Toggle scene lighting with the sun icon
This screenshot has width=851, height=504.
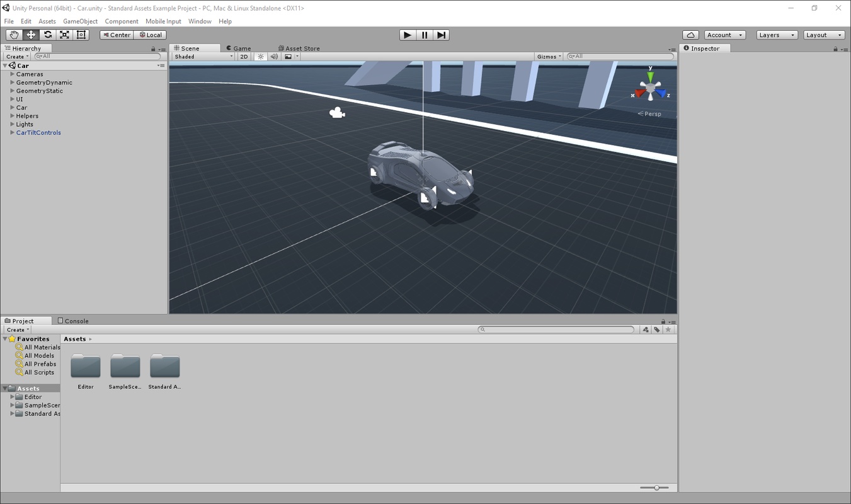[x=261, y=57]
